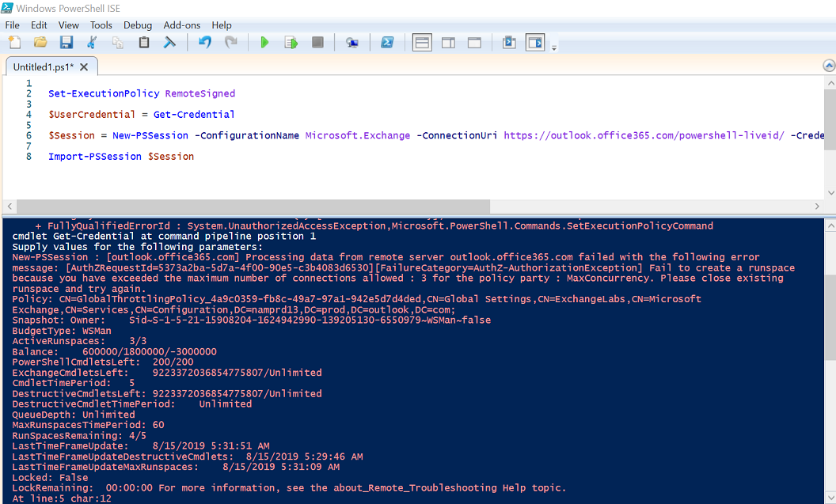Show the Script Pane on the Right
This screenshot has width=836, height=504.
[x=448, y=42]
